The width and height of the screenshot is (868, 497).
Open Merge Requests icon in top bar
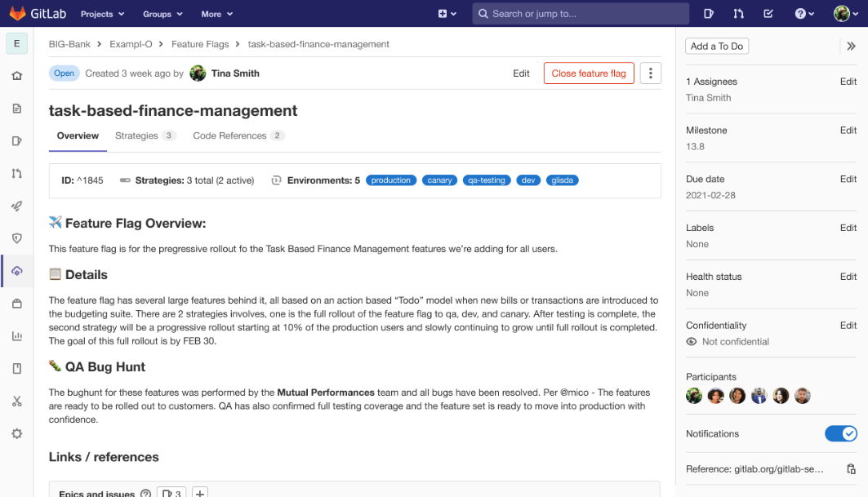[738, 14]
